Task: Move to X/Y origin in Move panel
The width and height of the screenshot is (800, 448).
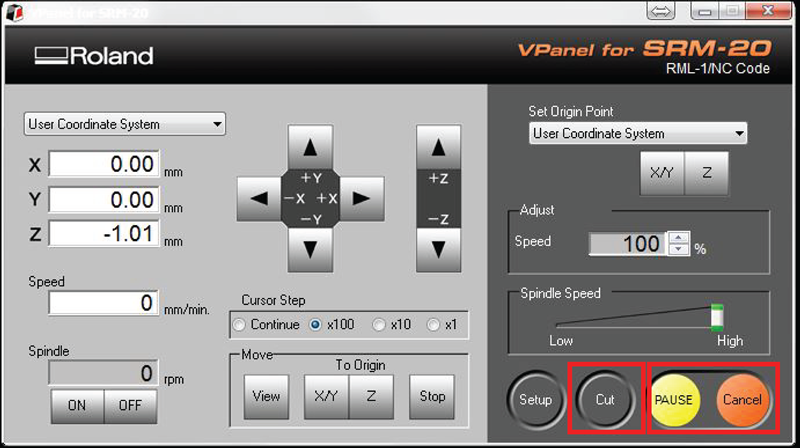Action: pyautogui.click(x=327, y=396)
